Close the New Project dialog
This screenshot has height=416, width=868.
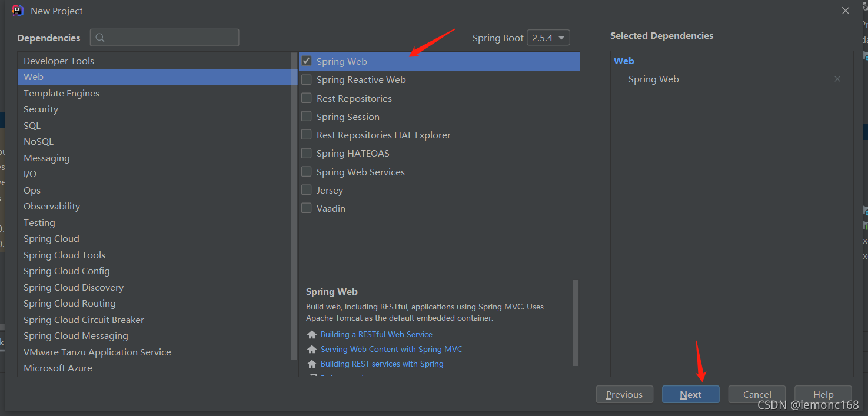tap(846, 11)
